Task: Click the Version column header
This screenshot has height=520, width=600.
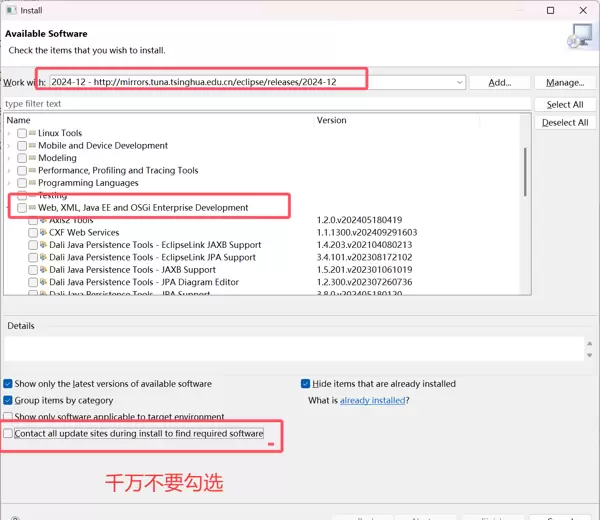Action: point(331,120)
